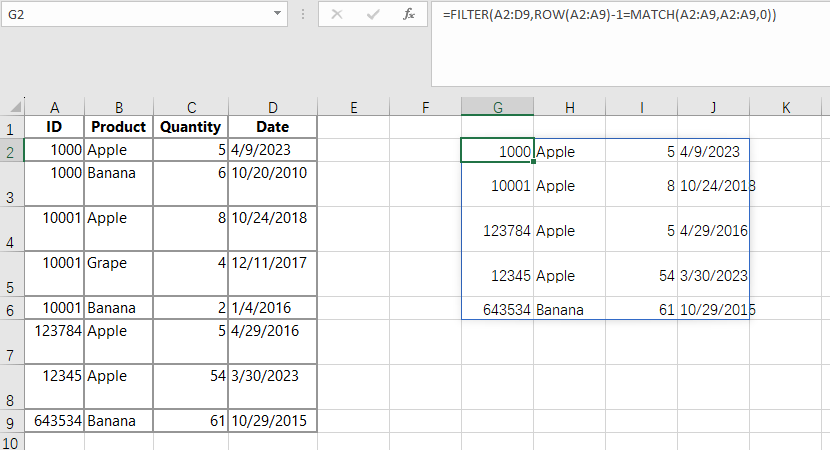This screenshot has height=450, width=830.
Task: Select cell J5 showing 3/30/2023
Action: pos(714,274)
